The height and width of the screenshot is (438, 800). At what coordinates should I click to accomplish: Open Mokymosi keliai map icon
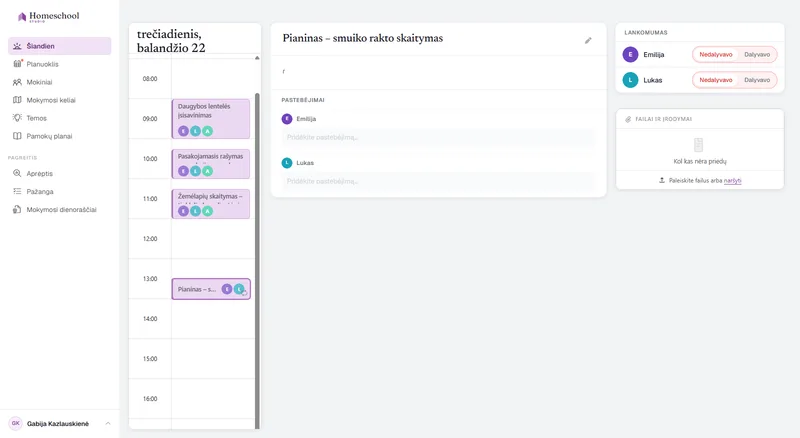(17, 100)
